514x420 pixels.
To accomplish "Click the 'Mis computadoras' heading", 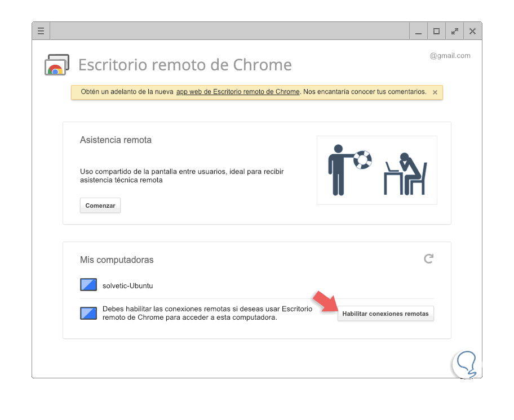I will (117, 260).
